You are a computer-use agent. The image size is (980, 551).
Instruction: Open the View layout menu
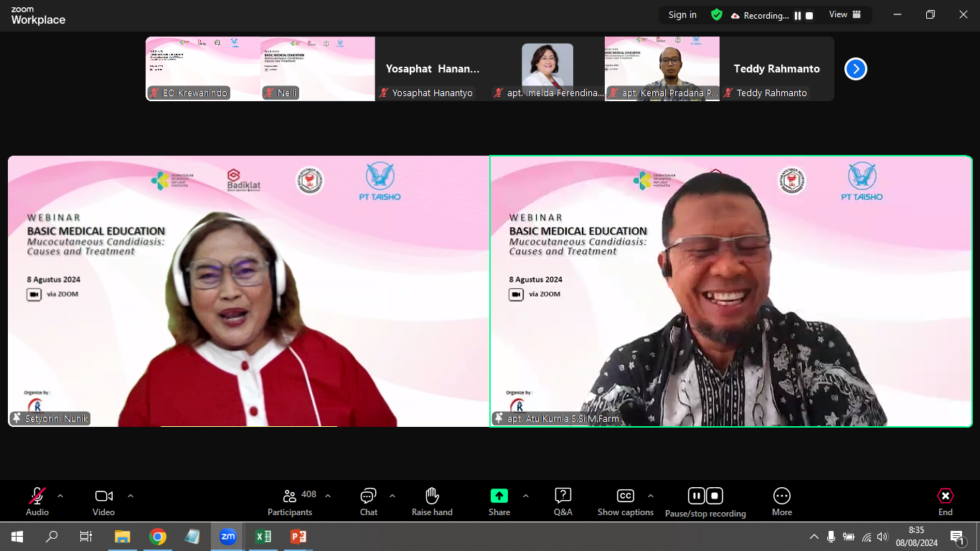coord(845,15)
